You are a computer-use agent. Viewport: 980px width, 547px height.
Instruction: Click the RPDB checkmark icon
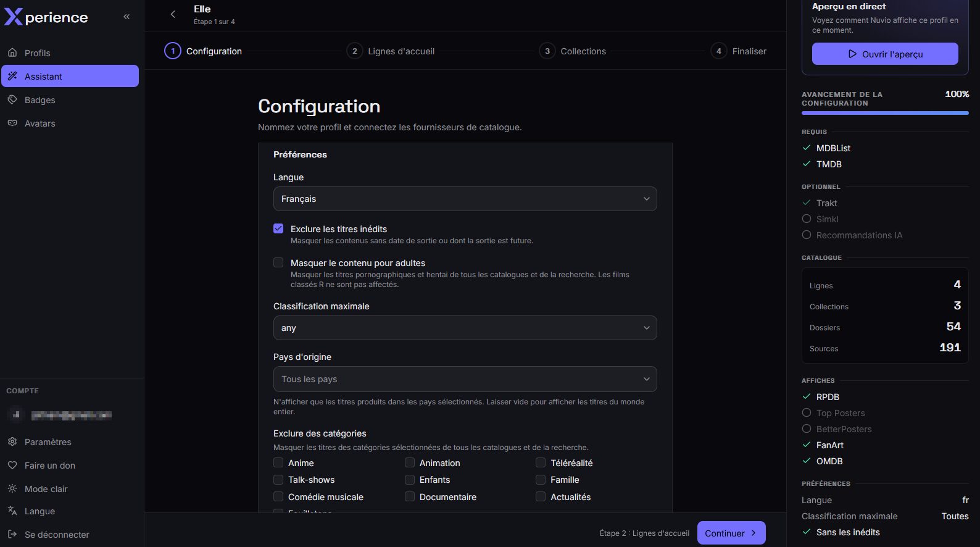807,396
